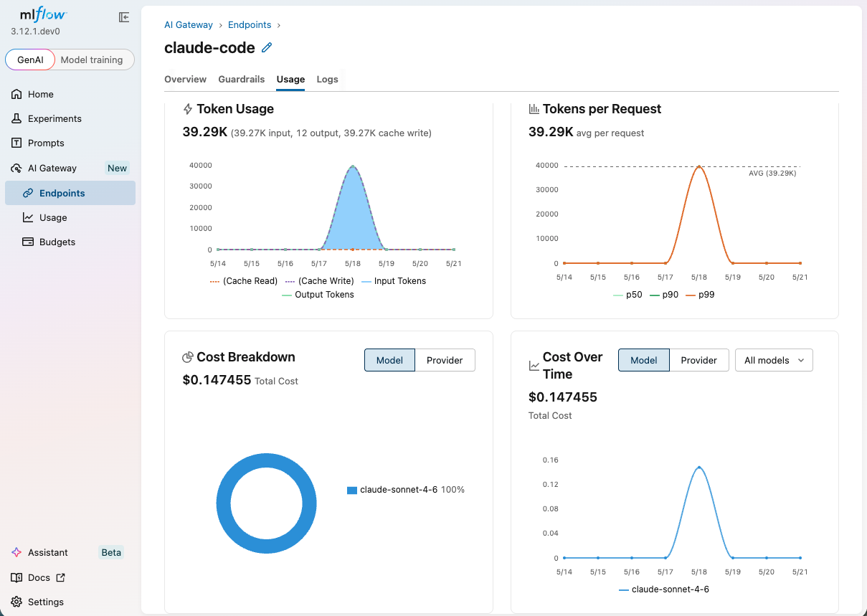This screenshot has width=867, height=616.
Task: Click the Token Usage lightning icon
Action: pos(188,109)
